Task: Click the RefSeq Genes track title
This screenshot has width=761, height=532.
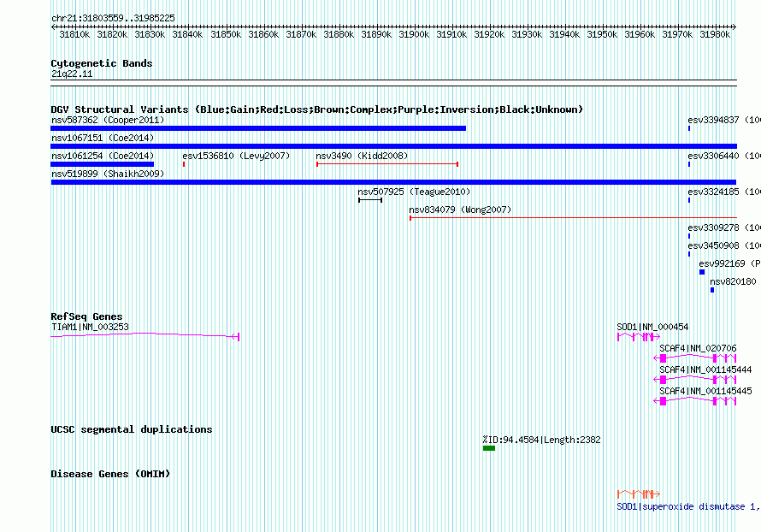Action: pyautogui.click(x=86, y=316)
